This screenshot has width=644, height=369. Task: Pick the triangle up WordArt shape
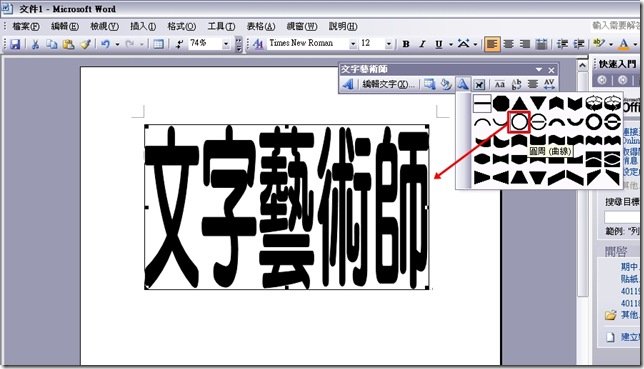[519, 103]
